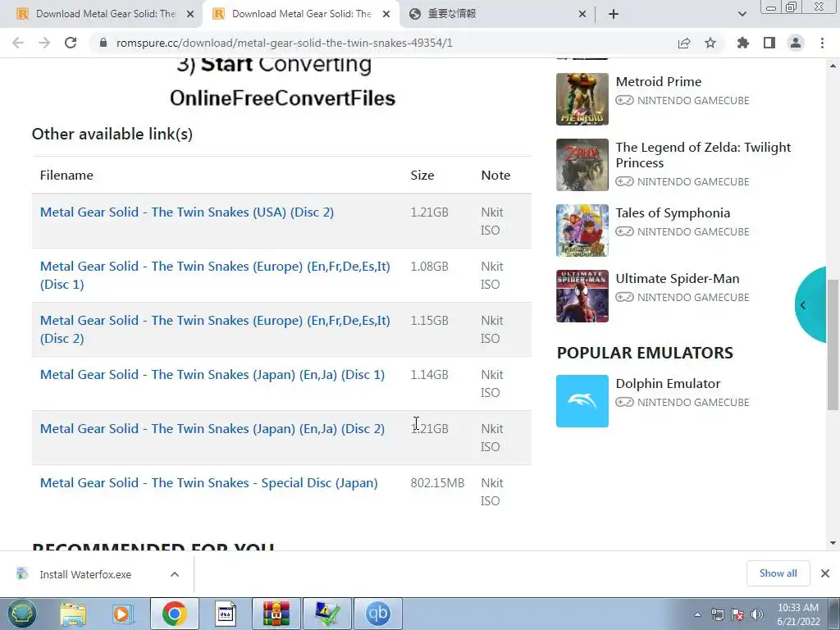The width and height of the screenshot is (840, 630).
Task: Open the Action Center flag tray icon
Action: click(x=737, y=614)
